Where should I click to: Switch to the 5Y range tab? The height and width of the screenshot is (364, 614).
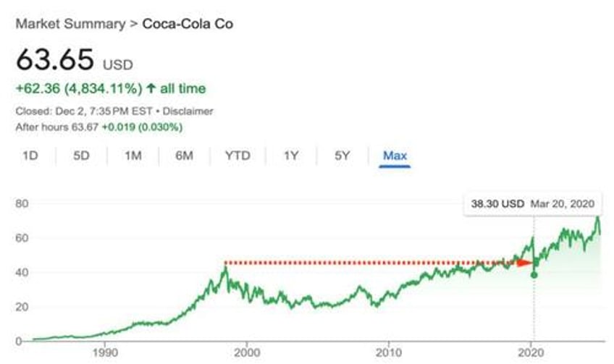[x=342, y=156]
